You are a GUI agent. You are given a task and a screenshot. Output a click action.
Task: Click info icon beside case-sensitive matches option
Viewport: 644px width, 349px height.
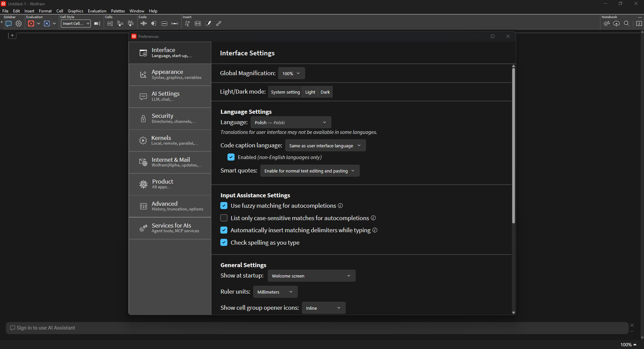373,218
